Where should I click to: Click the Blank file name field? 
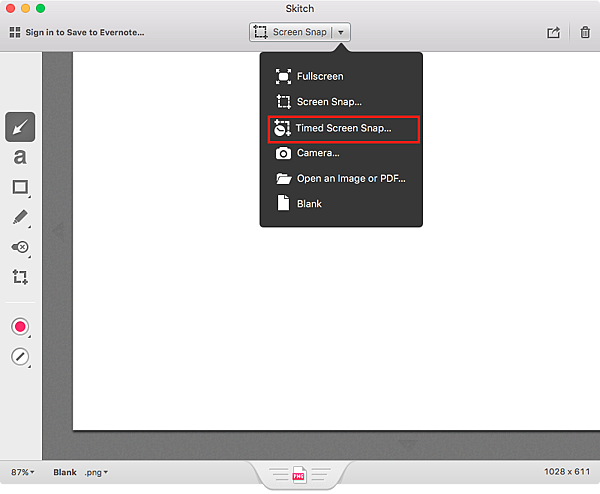pos(65,472)
